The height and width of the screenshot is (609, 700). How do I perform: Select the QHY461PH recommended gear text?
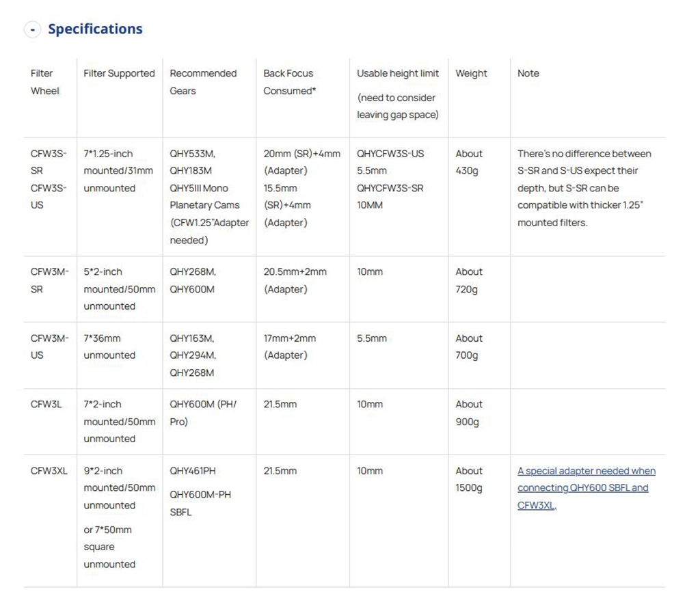193,470
